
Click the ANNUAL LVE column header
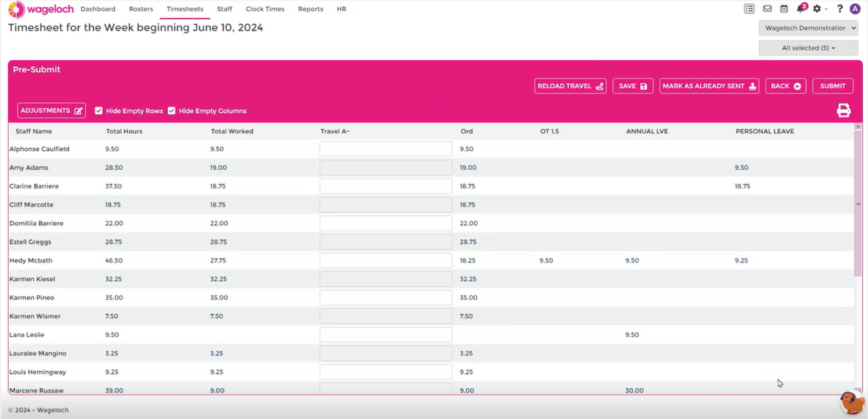click(647, 131)
